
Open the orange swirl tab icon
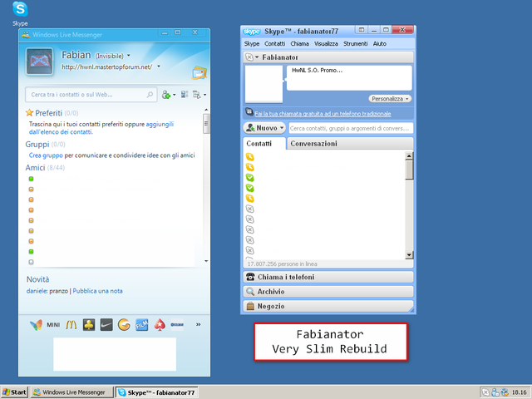coord(124,325)
